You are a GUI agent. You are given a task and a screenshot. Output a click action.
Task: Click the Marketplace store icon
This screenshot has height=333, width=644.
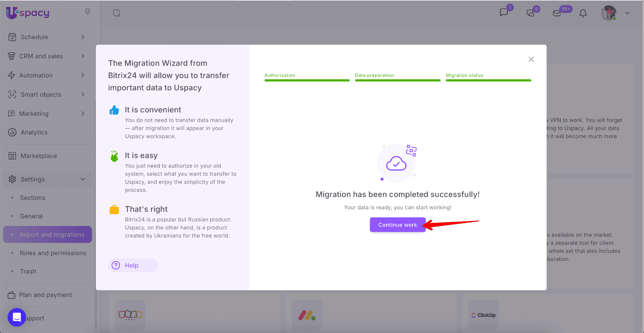[x=12, y=156]
